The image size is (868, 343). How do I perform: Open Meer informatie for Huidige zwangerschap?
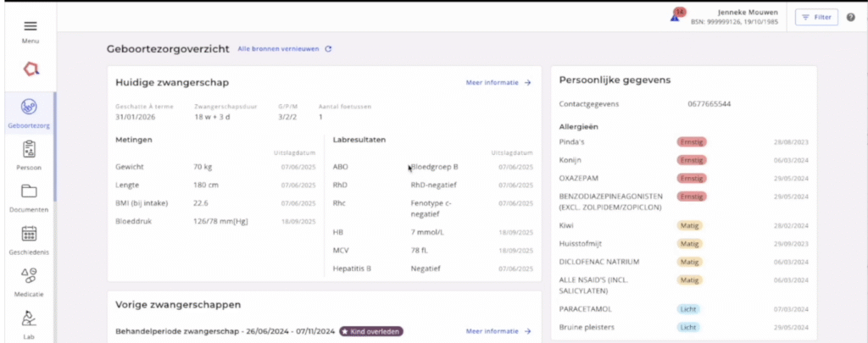(x=498, y=83)
